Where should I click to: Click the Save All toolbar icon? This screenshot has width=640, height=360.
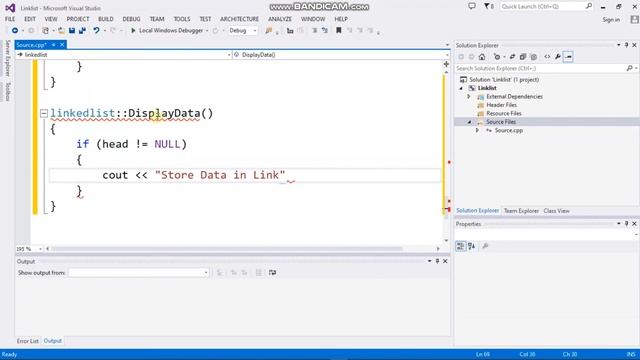click(x=82, y=31)
